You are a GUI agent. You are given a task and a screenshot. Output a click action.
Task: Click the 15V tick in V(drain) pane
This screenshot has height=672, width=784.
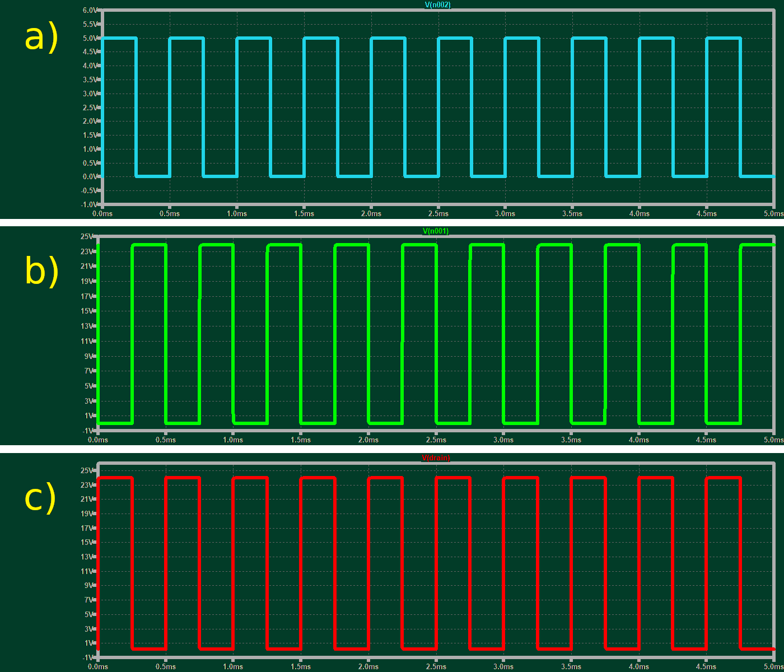click(x=88, y=543)
